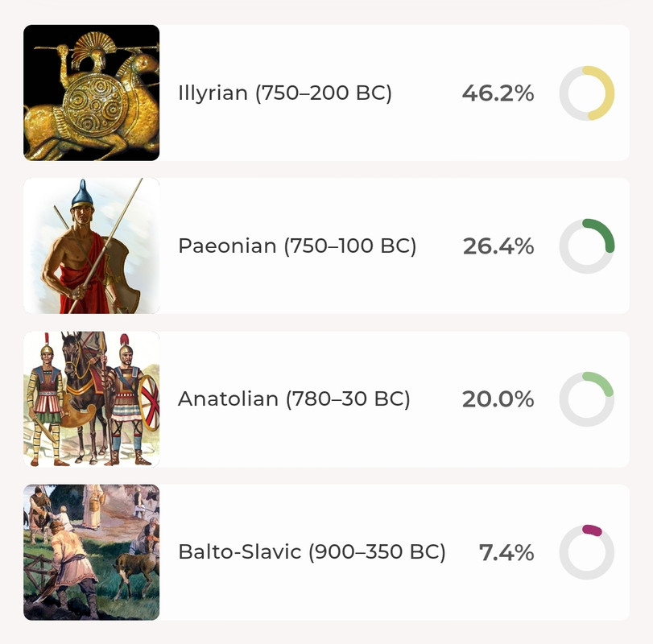Open the Anatolian soldiers with horse thumbnail

pos(91,398)
